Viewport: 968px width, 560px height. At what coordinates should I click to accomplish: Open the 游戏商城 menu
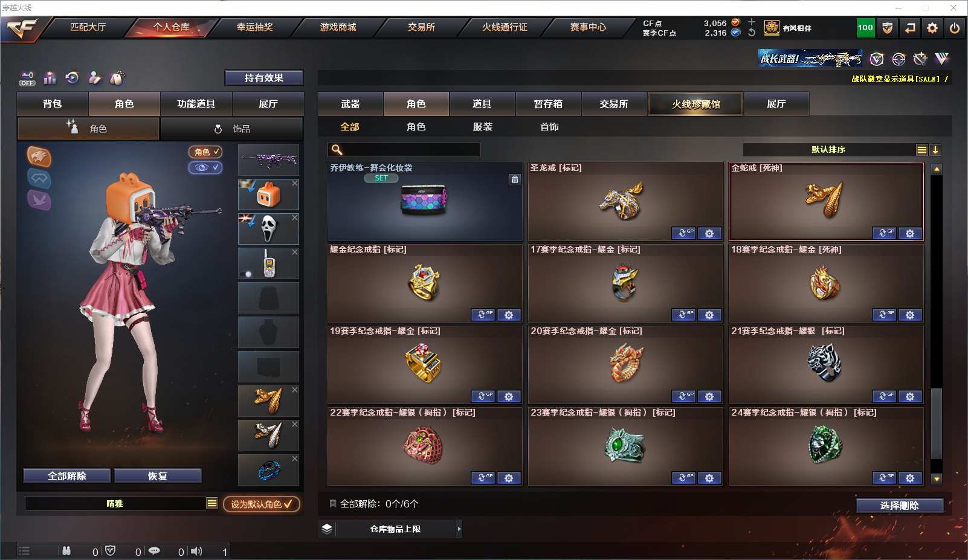pyautogui.click(x=338, y=27)
